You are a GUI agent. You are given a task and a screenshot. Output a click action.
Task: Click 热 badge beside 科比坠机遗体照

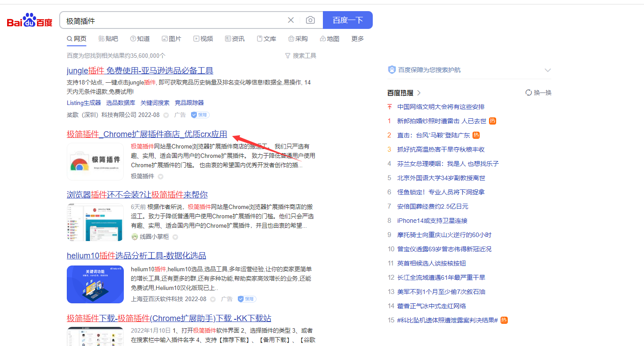click(x=504, y=320)
